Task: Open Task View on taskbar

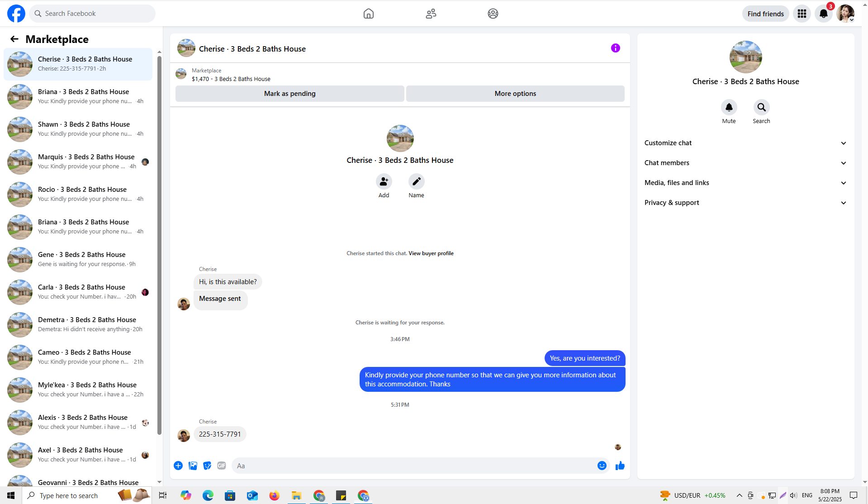Action: pos(163,495)
